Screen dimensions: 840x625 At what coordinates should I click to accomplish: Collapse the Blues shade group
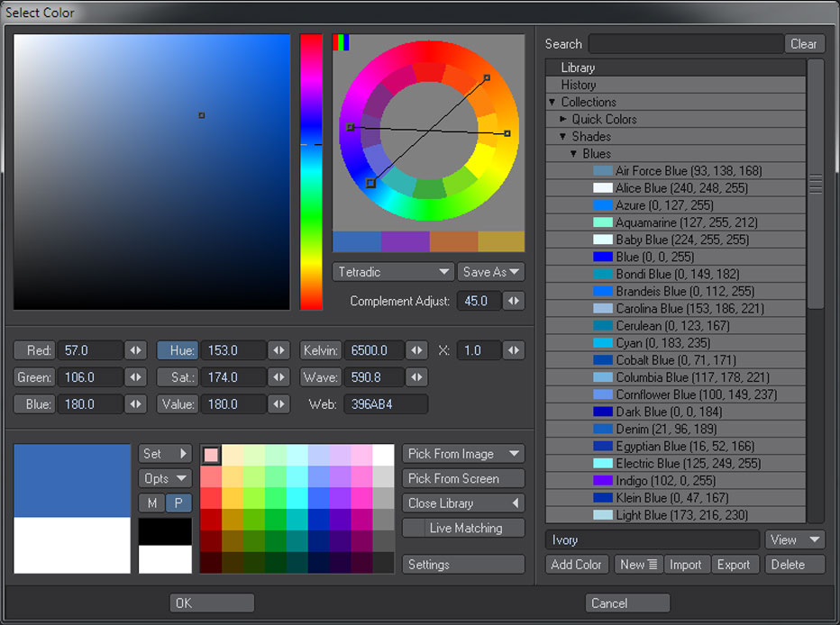coord(574,154)
